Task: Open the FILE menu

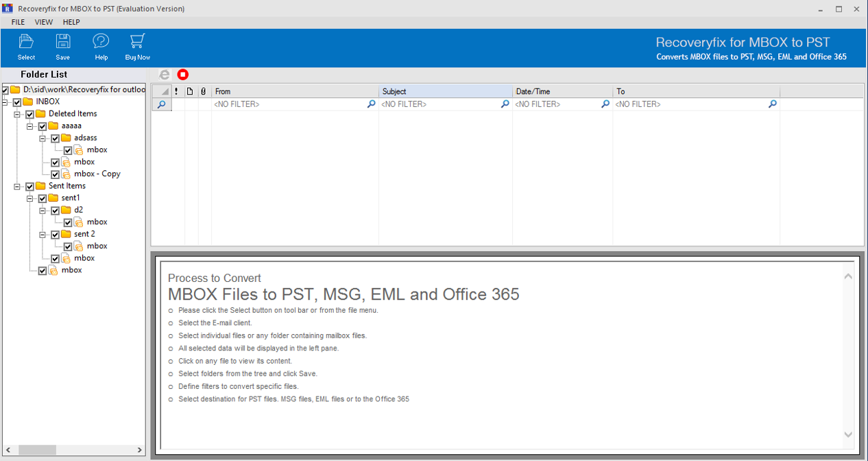Action: 18,22
